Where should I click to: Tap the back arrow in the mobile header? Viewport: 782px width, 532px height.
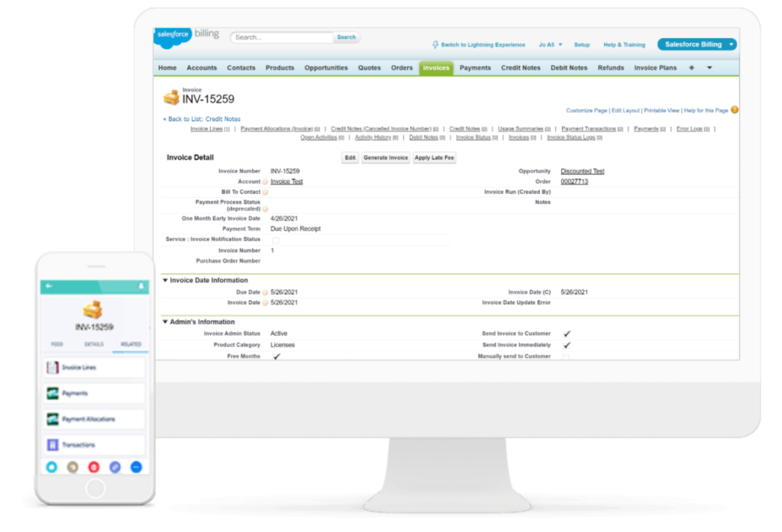click(49, 285)
